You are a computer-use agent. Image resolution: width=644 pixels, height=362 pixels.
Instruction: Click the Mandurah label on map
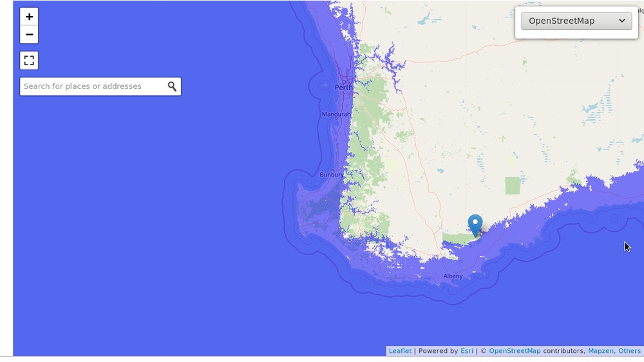coord(336,114)
